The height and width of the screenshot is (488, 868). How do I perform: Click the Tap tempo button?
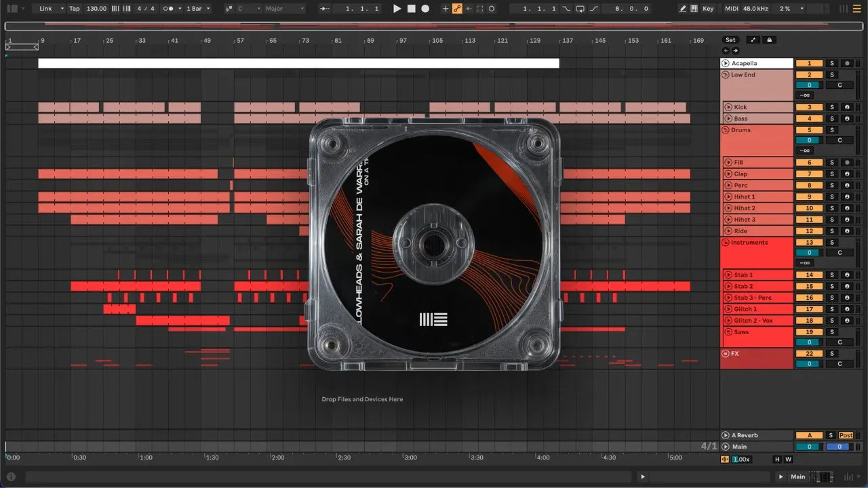[75, 9]
